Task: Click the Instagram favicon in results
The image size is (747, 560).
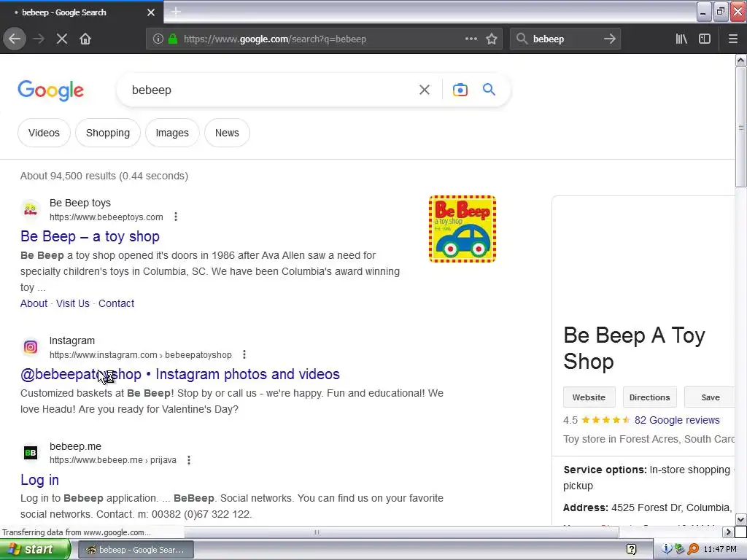Action: tap(31, 347)
